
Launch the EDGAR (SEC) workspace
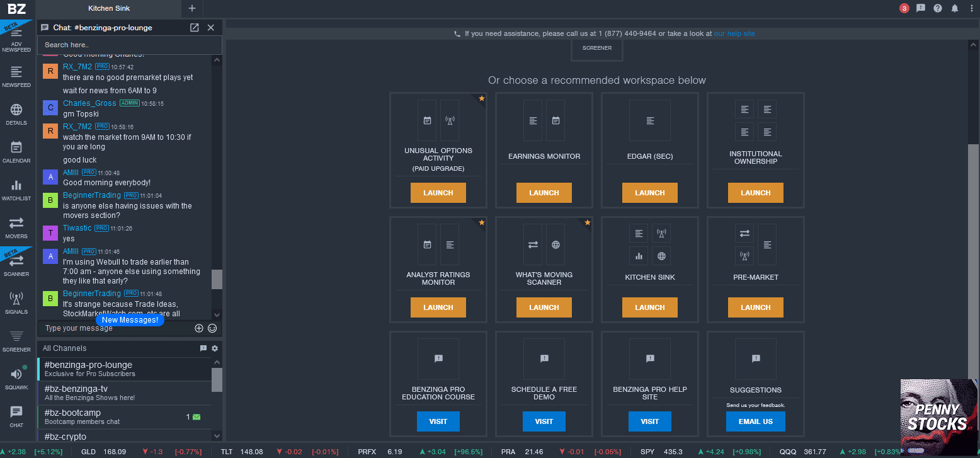coord(650,193)
